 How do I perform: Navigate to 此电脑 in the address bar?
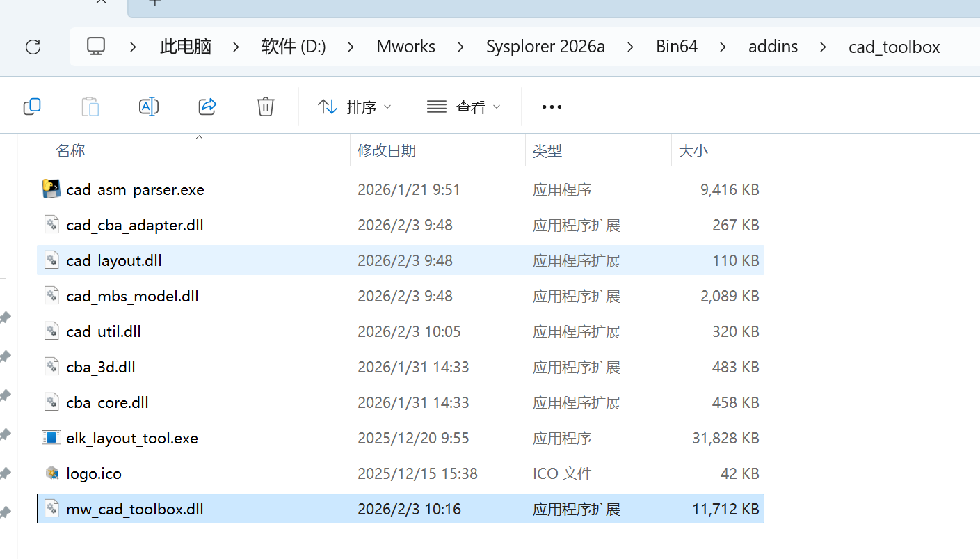click(186, 47)
